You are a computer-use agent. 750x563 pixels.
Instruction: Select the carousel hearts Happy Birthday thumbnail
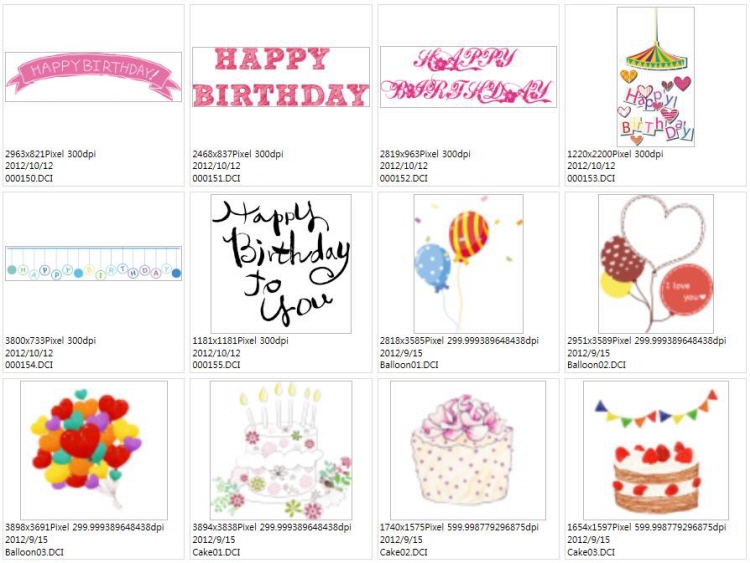click(656, 77)
